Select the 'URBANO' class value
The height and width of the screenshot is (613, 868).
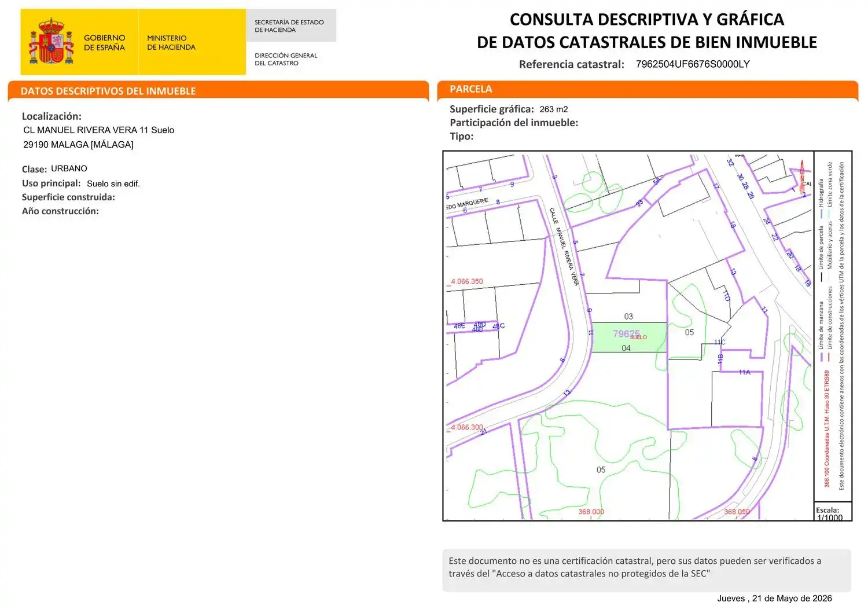[69, 168]
